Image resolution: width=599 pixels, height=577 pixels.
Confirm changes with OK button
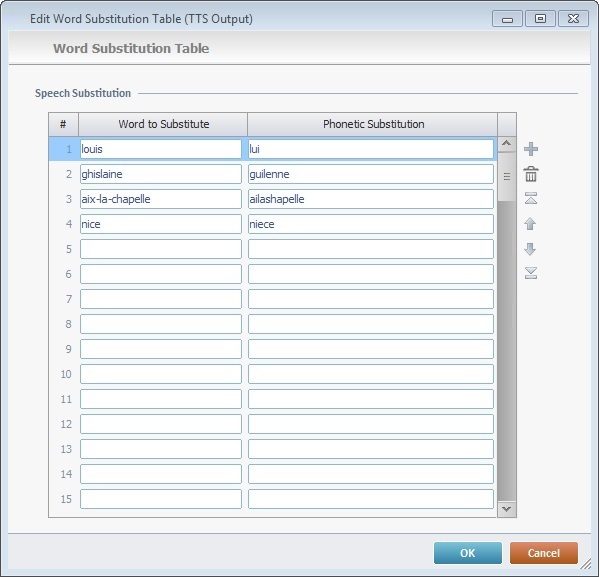[468, 553]
